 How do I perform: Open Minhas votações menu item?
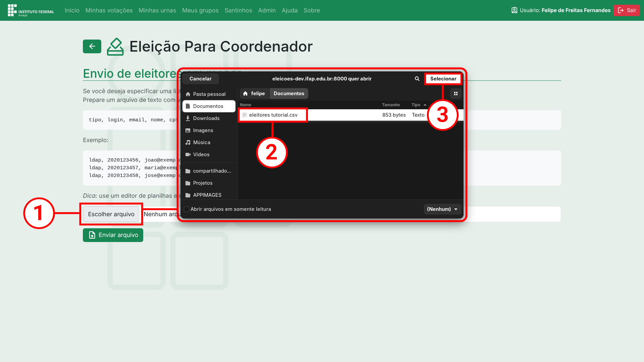(x=109, y=10)
